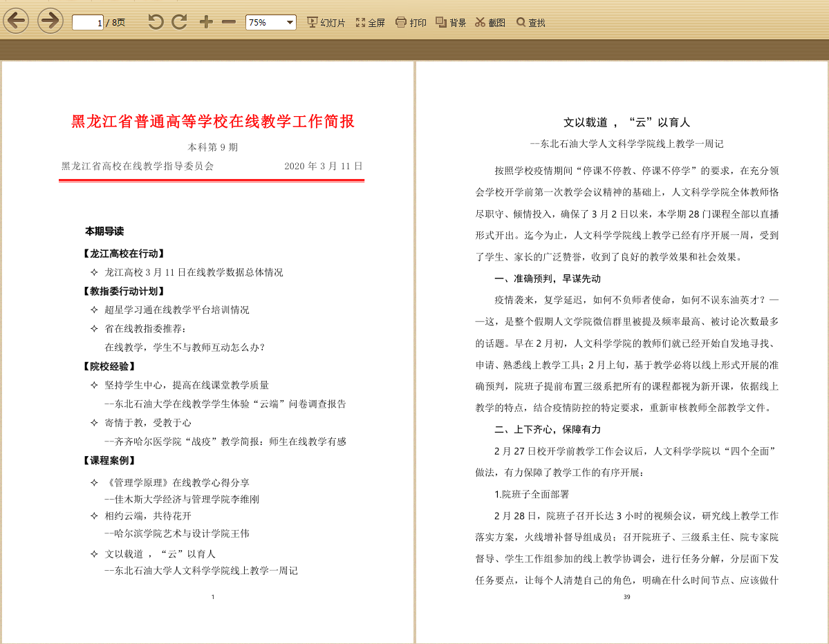Change the page background via the 背景 icon
This screenshot has height=644, width=829.
[x=450, y=21]
